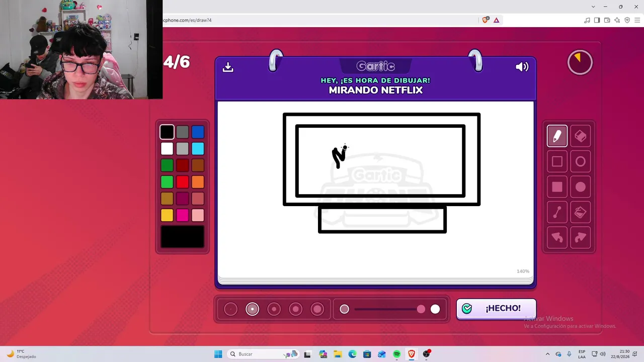Show hidden system tray icons
Image resolution: width=644 pixels, height=362 pixels.
click(547, 354)
